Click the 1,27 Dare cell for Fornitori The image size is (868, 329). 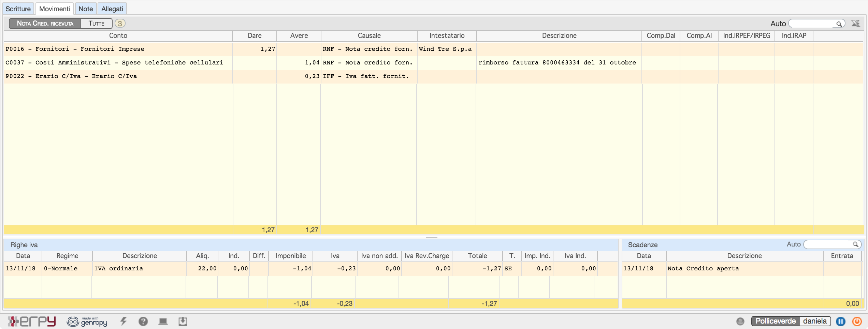pyautogui.click(x=255, y=49)
